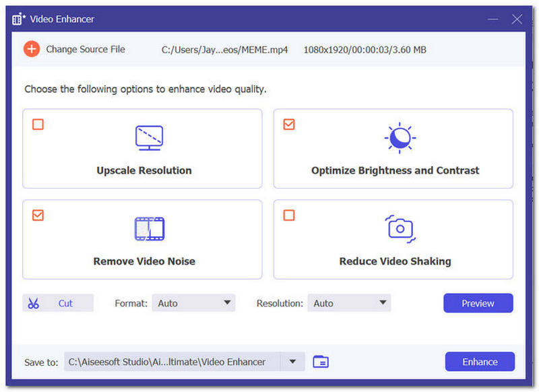539x392 pixels.
Task: Click the camera icon for Reduce Video Shaking
Action: coord(400,228)
